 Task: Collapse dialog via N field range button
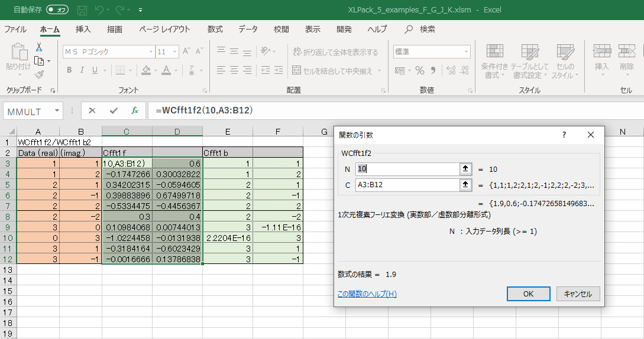point(465,169)
